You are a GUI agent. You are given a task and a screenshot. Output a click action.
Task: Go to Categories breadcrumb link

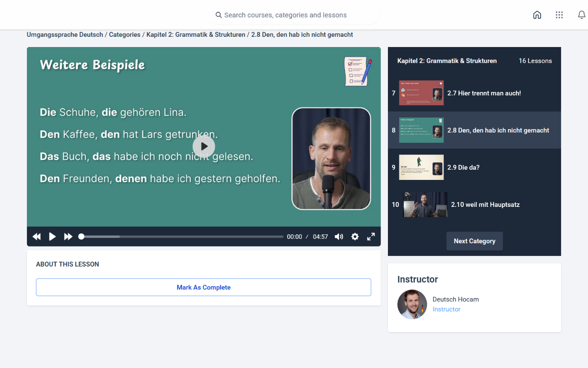[x=125, y=35]
